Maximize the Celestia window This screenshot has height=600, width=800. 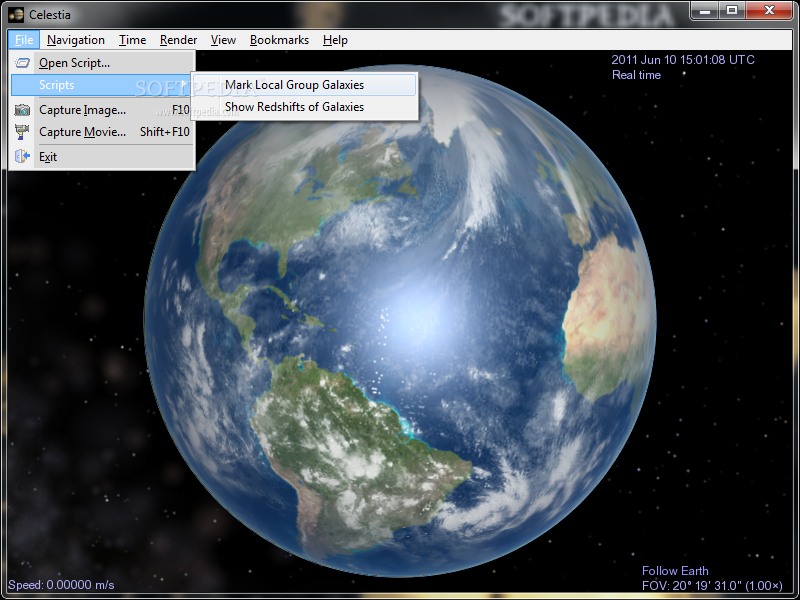(x=732, y=11)
